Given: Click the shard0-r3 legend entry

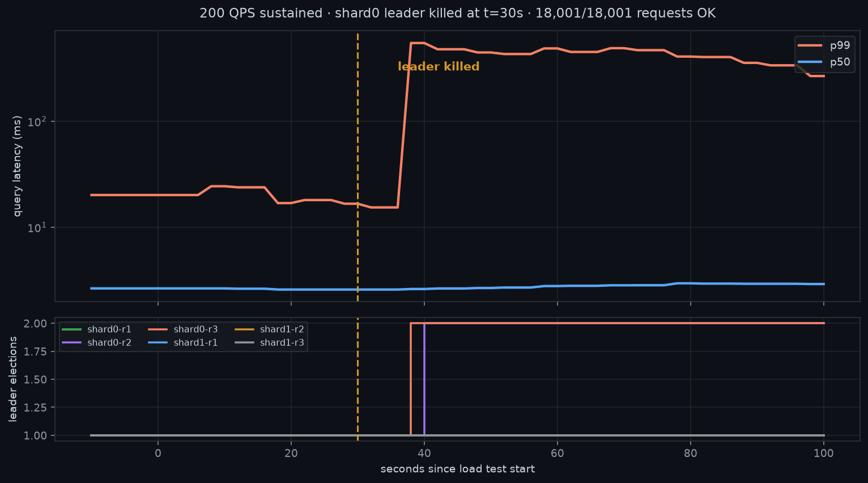Looking at the screenshot, I should click(183, 329).
